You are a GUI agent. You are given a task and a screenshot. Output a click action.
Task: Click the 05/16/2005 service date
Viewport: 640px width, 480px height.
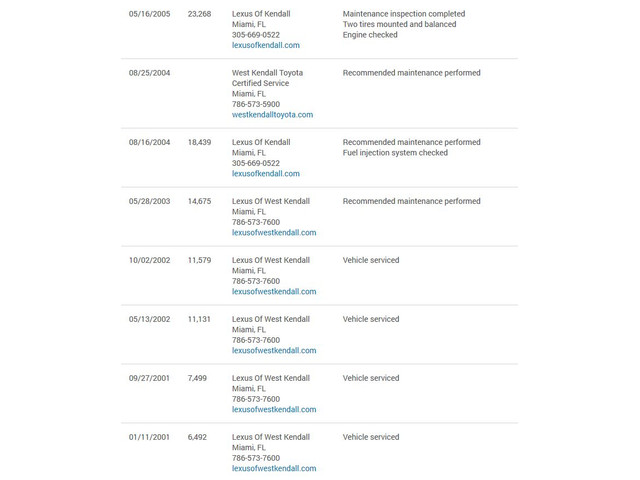(x=149, y=14)
